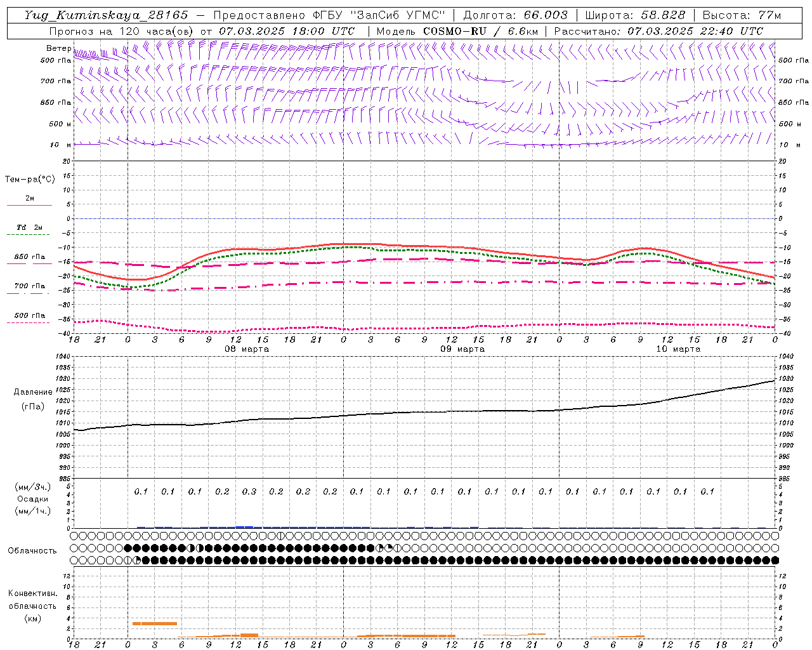
Task: Click the thick orange convective bar at 3 km
Action: point(155,623)
